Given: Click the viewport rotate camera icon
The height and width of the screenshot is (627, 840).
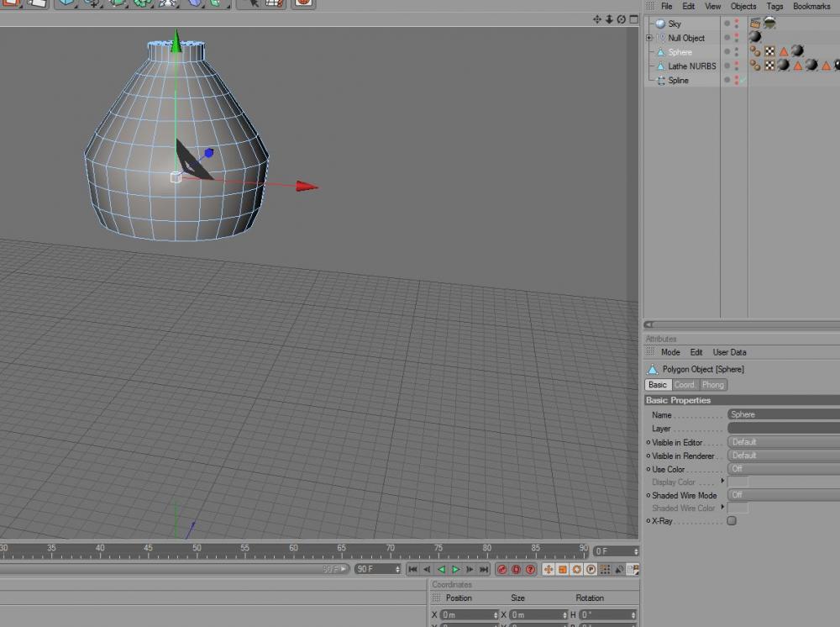Looking at the screenshot, I should click(x=621, y=19).
